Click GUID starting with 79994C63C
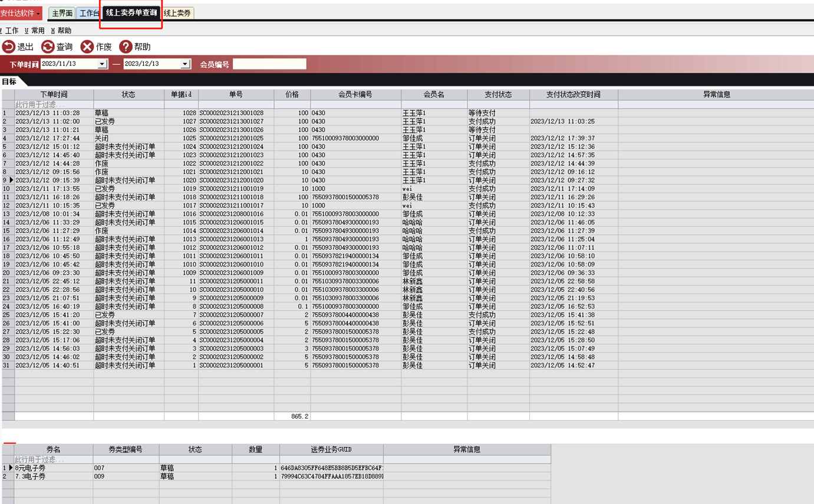Viewport: 814px width, 504px height. [332, 476]
